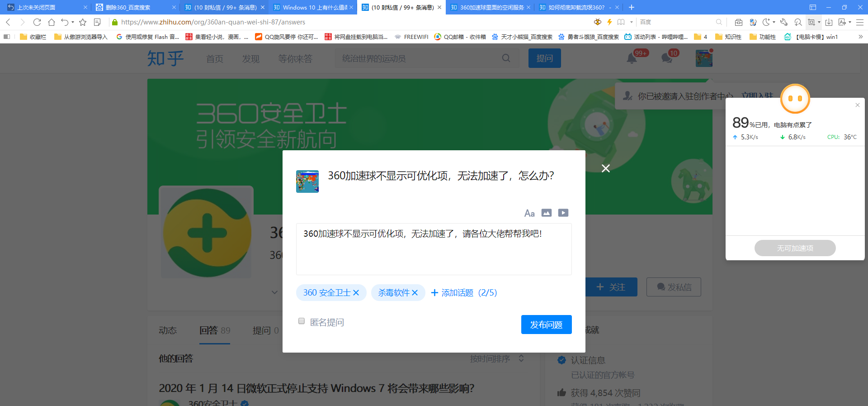Open the downloads icon in toolbar
Image resolution: width=868 pixels, height=406 pixels.
click(829, 22)
